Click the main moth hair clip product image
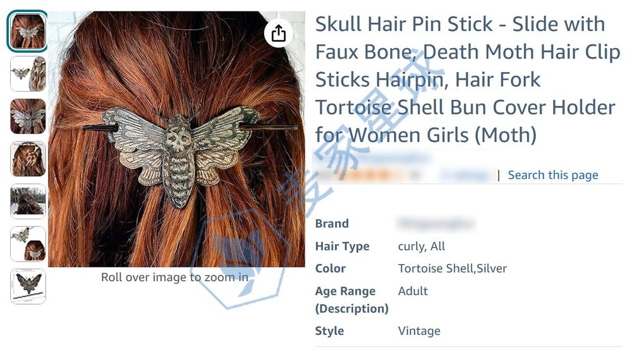This screenshot has width=632, height=364. click(x=176, y=139)
